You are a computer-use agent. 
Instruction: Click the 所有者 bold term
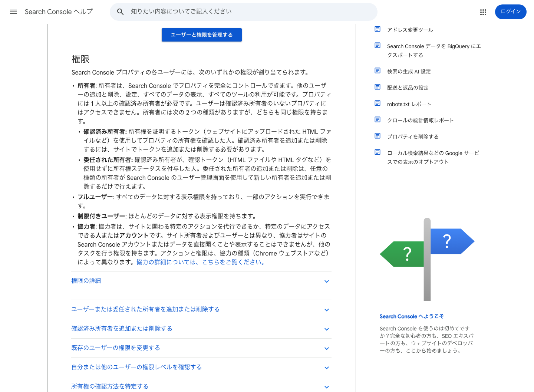click(x=86, y=86)
